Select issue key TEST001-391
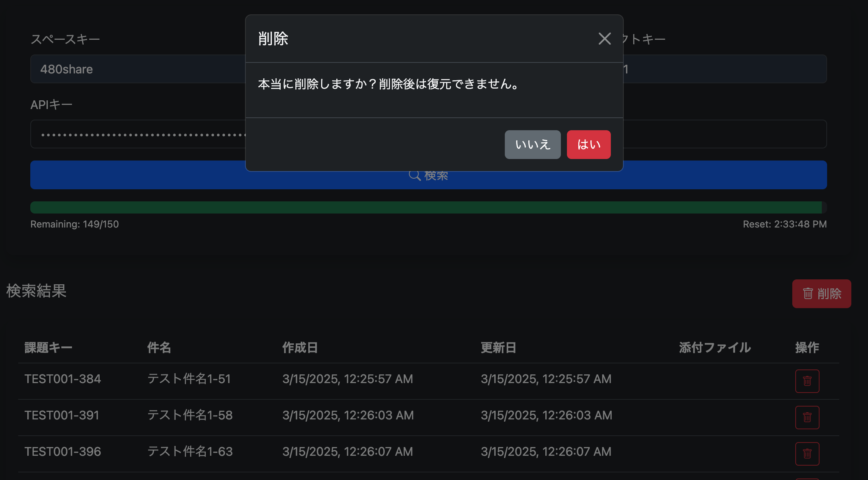The height and width of the screenshot is (480, 868). click(62, 415)
